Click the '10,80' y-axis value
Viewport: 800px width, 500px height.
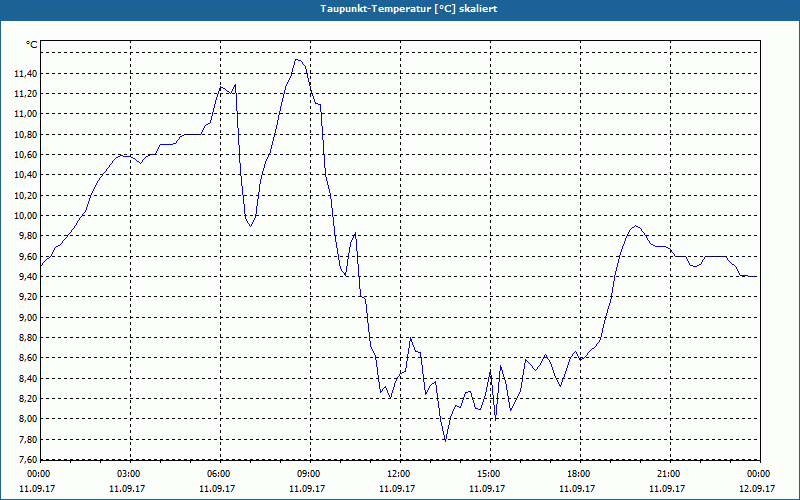click(26, 135)
